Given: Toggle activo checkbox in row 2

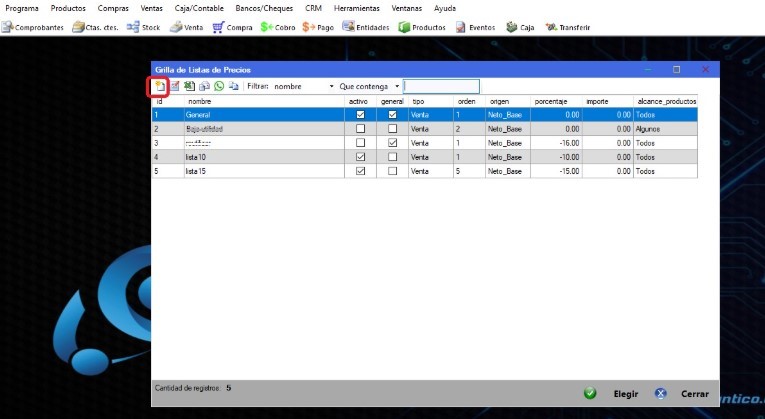Looking at the screenshot, I should click(x=361, y=129).
